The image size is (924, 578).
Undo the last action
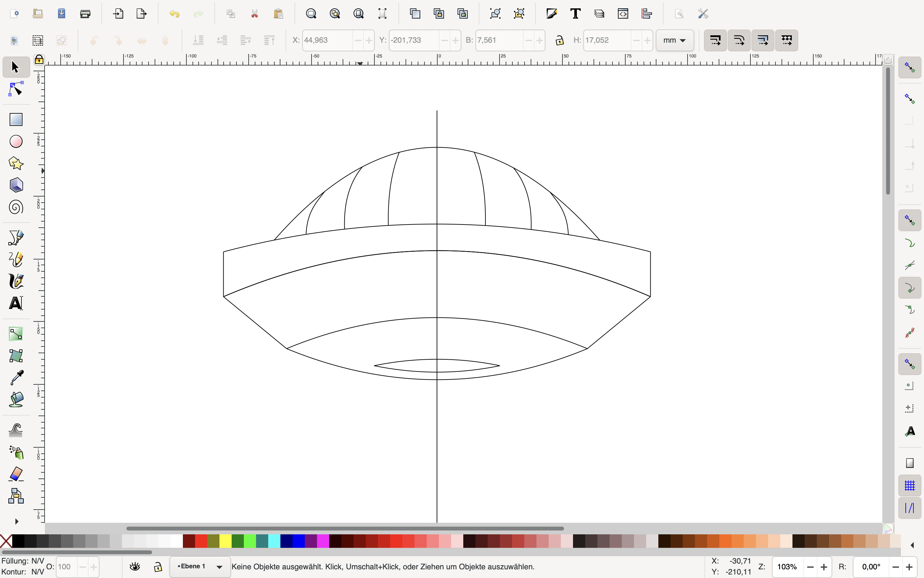pyautogui.click(x=175, y=14)
